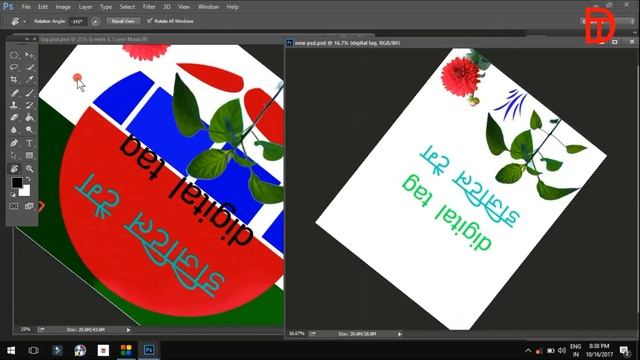Select the Clone Stamp tool
Image resolution: width=640 pixels, height=360 pixels.
pyautogui.click(x=14, y=105)
